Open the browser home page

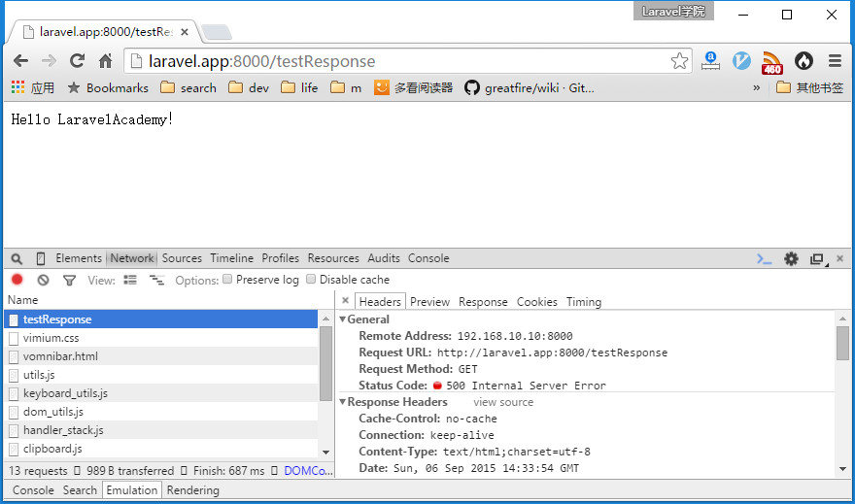click(105, 61)
